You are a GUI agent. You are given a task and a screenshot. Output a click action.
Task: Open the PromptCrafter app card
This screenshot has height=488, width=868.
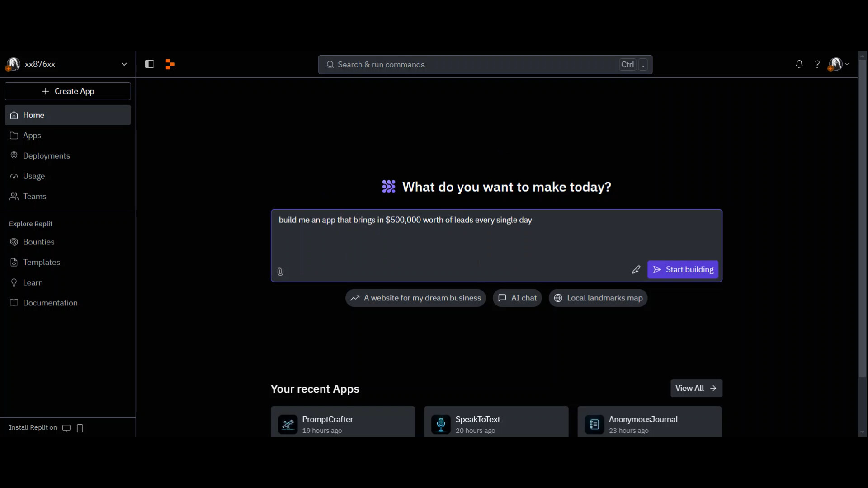pos(343,422)
